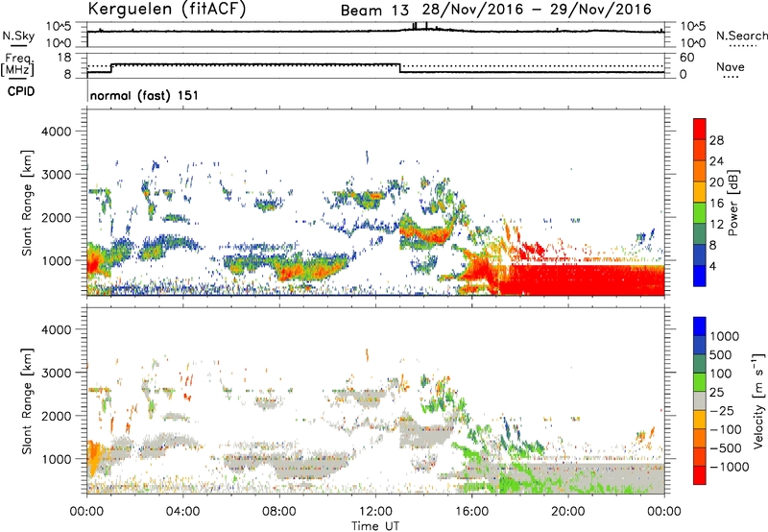768x532 pixels.
Task: Click the 28/Nov/2016 – 29/Nov/2016 date range
Action: pos(538,10)
